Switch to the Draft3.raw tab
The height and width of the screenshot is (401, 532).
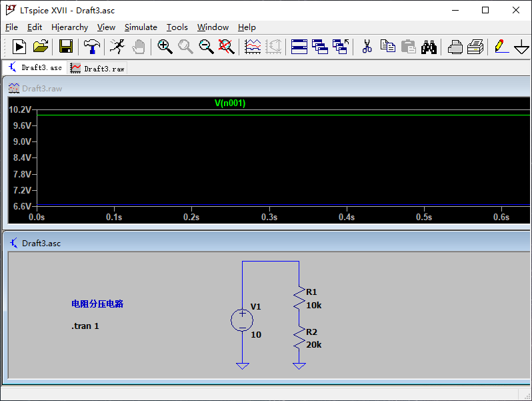point(98,68)
